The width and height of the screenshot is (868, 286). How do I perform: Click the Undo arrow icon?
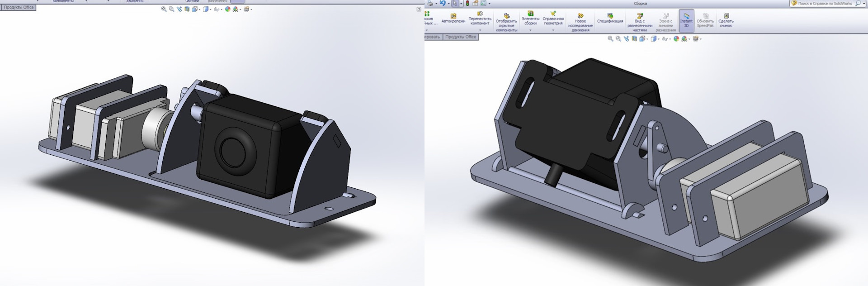tap(443, 4)
